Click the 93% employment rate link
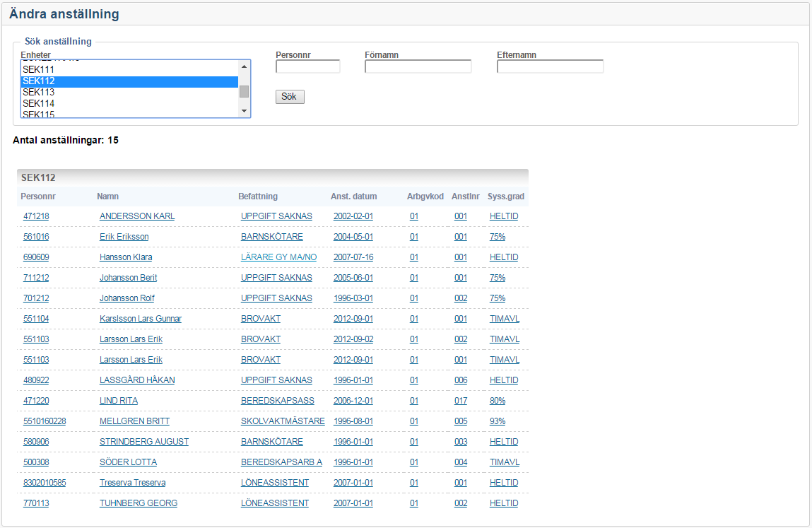 [x=498, y=421]
